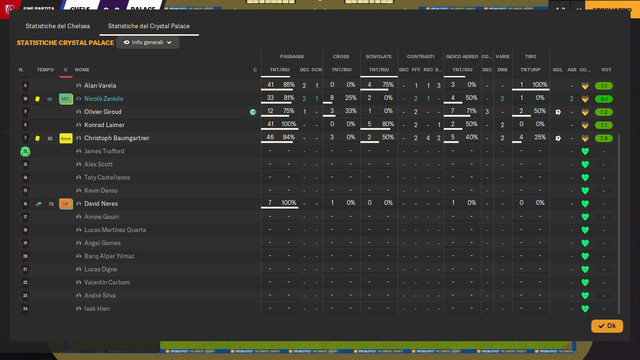Switch to Statistiche del Chelsea tab
This screenshot has height=360, width=640.
click(x=58, y=26)
